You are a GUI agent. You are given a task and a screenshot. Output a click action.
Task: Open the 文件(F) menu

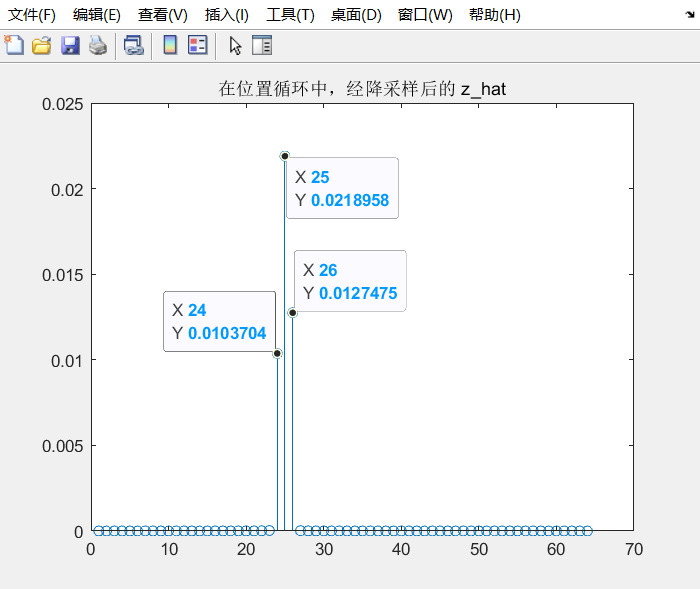(x=32, y=15)
